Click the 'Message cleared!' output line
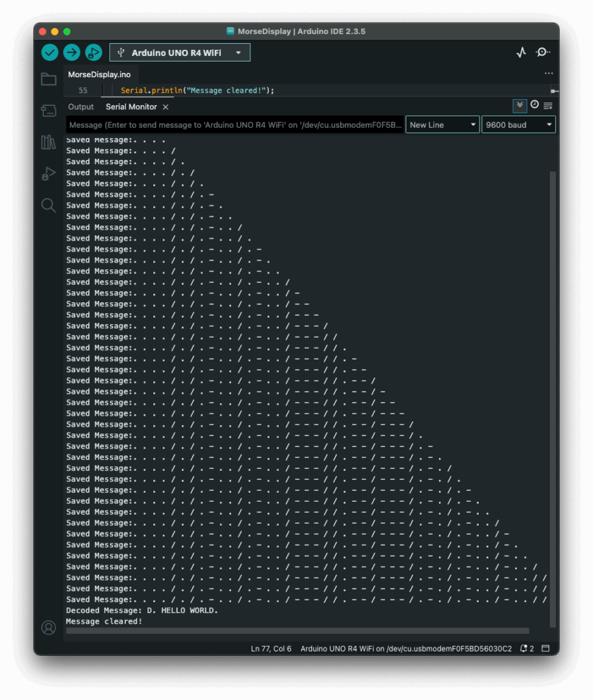The width and height of the screenshot is (593, 700). click(x=104, y=621)
